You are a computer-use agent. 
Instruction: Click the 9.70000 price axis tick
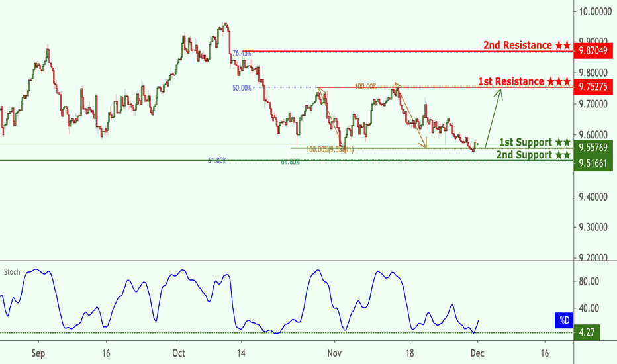coord(593,104)
